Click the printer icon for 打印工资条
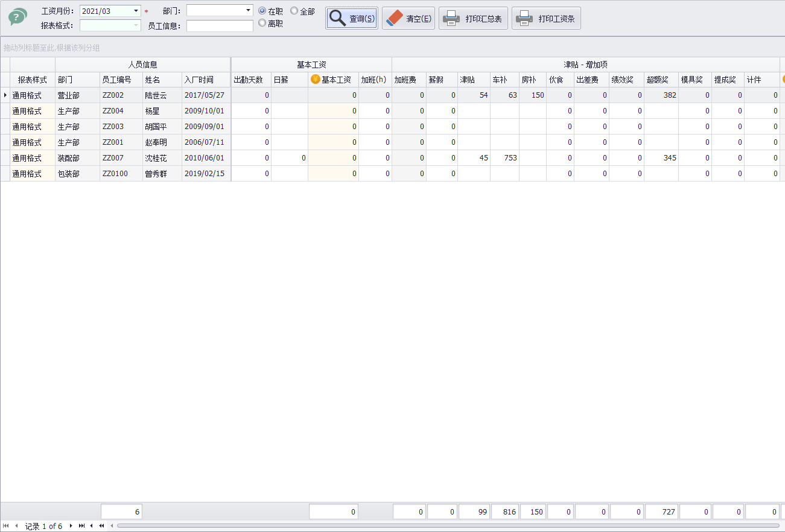 tap(524, 18)
